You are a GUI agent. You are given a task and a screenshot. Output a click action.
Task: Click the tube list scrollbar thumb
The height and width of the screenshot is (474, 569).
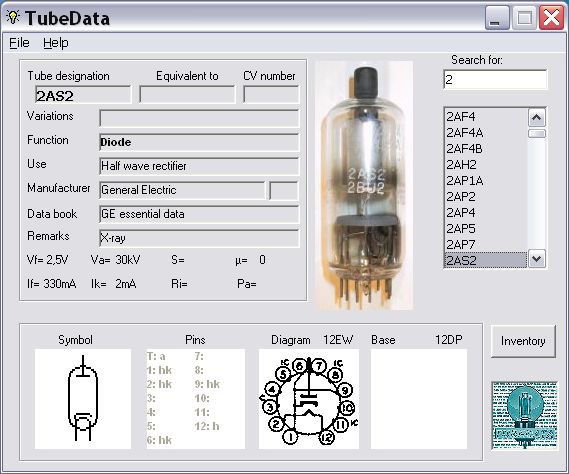point(537,134)
